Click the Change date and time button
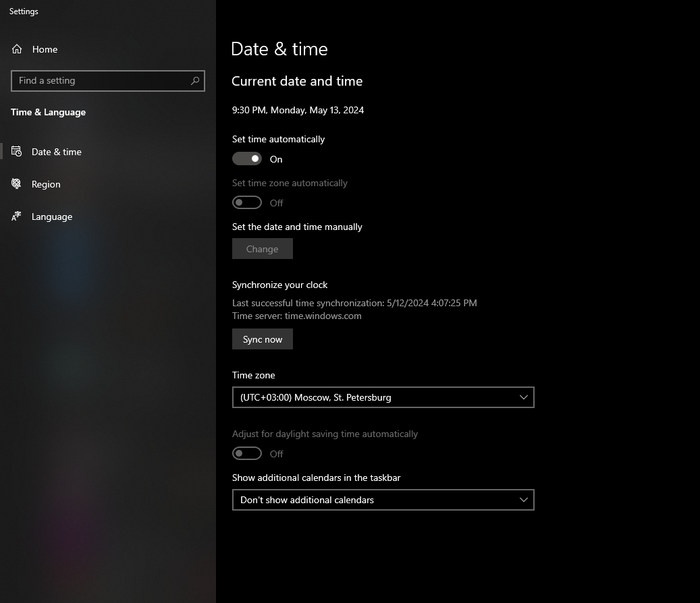700x603 pixels. (262, 249)
